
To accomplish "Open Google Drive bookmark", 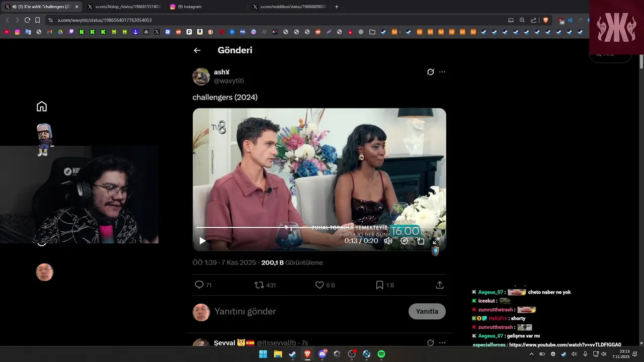I will 60,32.
